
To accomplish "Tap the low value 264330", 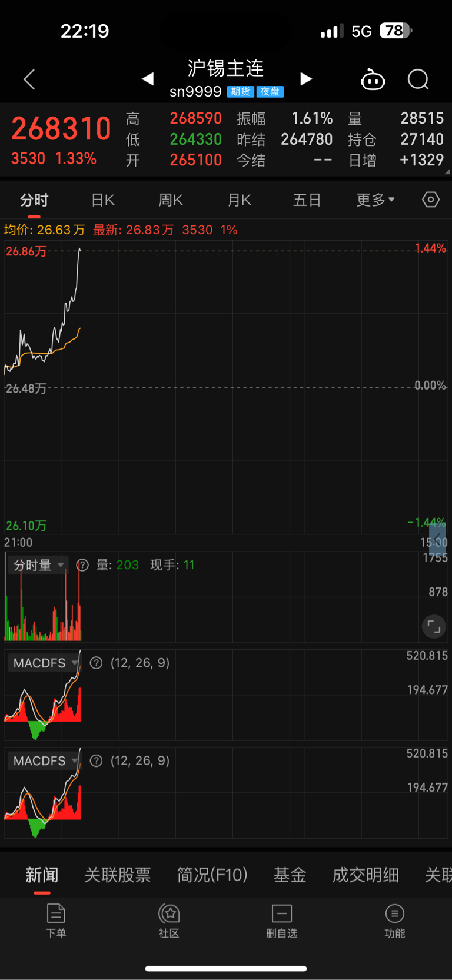I will tap(196, 139).
